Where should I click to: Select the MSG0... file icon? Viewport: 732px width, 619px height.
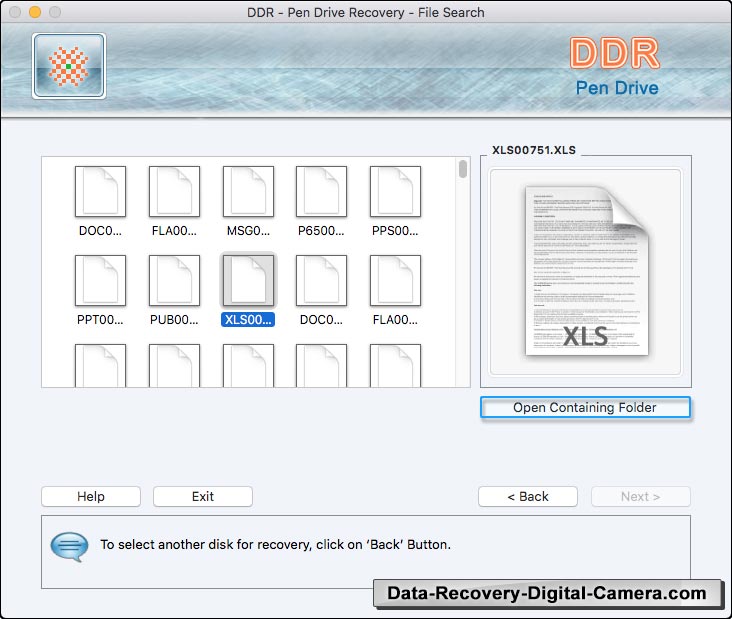coord(248,191)
